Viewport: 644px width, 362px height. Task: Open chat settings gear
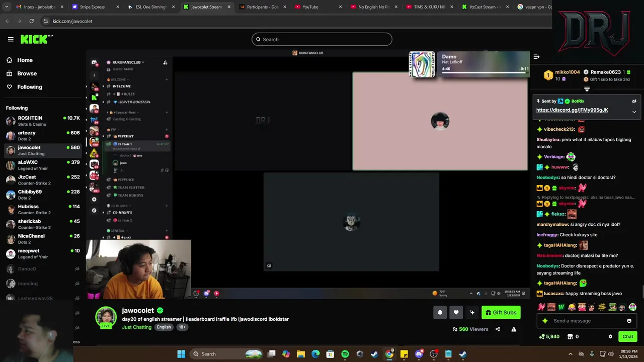(610, 336)
